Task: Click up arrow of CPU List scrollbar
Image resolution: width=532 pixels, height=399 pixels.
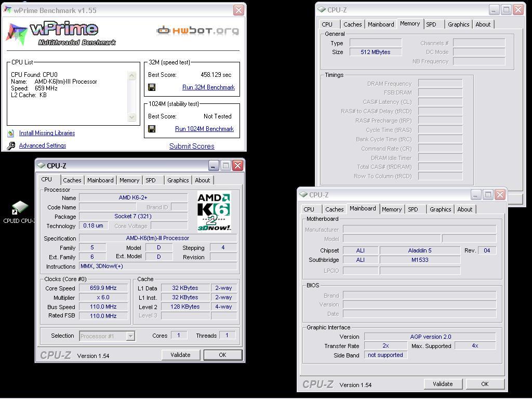Action: click(x=131, y=76)
